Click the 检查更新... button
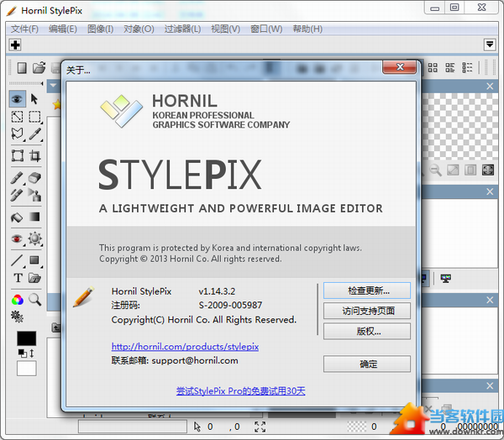This screenshot has height=440, width=504. pyautogui.click(x=367, y=291)
